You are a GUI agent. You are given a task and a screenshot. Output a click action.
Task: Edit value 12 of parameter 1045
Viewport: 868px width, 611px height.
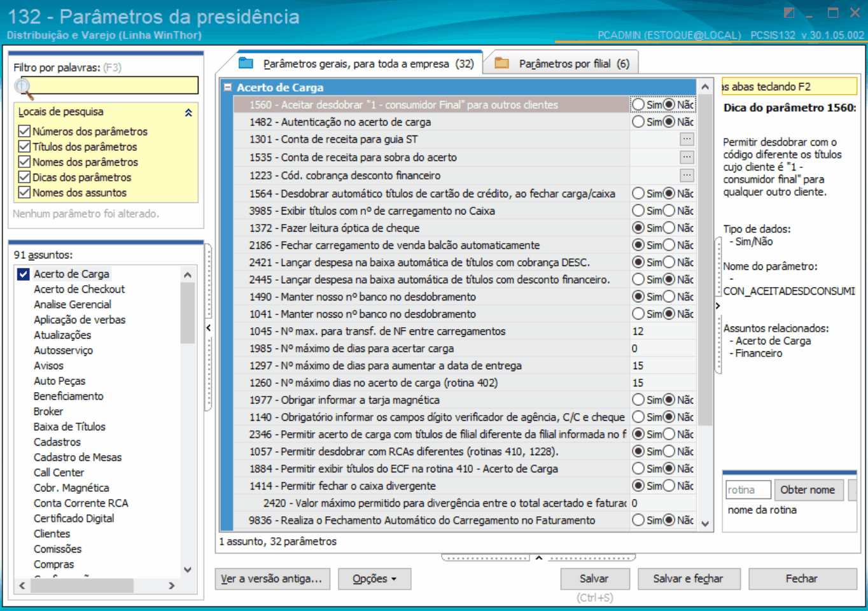662,331
